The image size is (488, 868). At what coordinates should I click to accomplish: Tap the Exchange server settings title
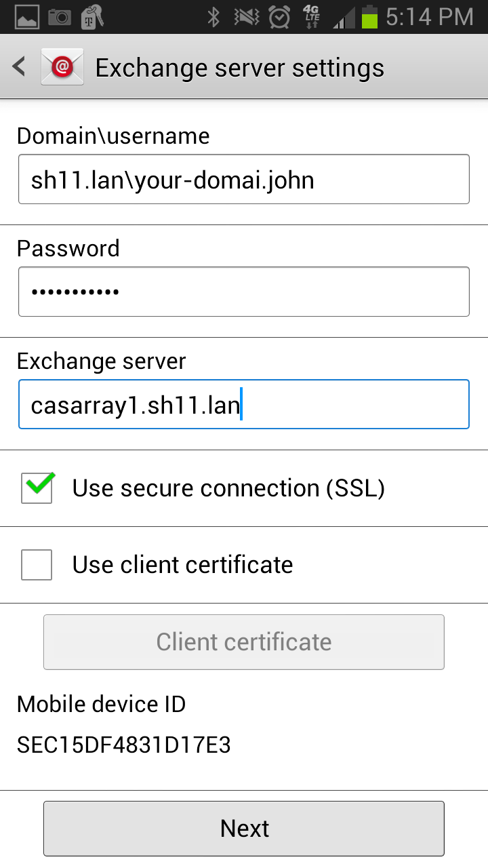click(x=240, y=68)
